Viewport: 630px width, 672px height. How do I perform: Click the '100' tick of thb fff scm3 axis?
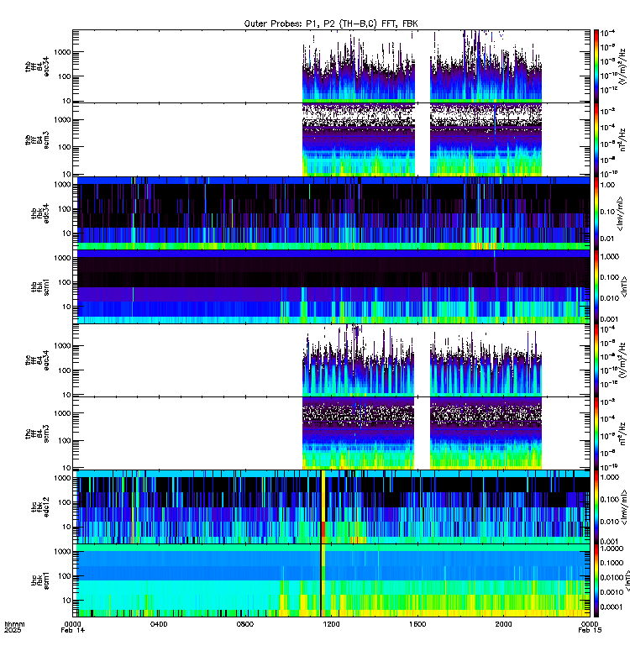point(65,147)
